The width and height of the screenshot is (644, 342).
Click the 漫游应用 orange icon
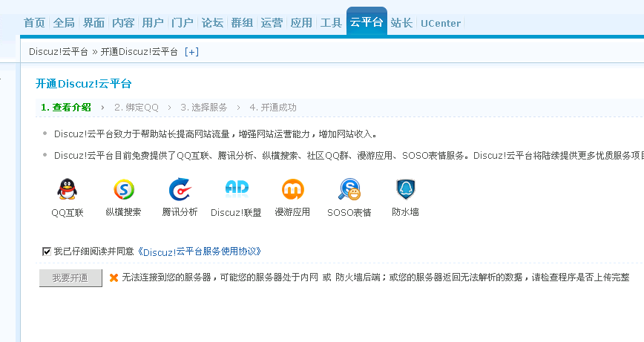[x=292, y=189]
